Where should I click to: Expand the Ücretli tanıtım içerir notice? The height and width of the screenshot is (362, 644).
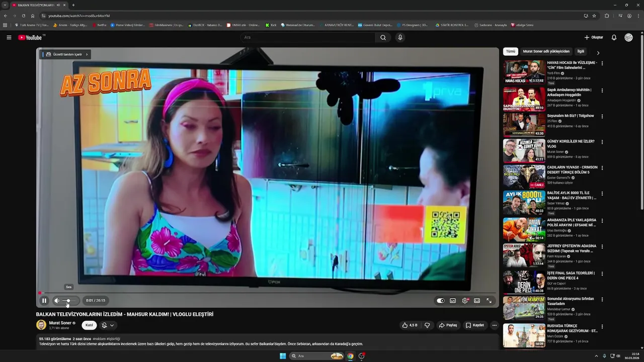[x=66, y=54]
